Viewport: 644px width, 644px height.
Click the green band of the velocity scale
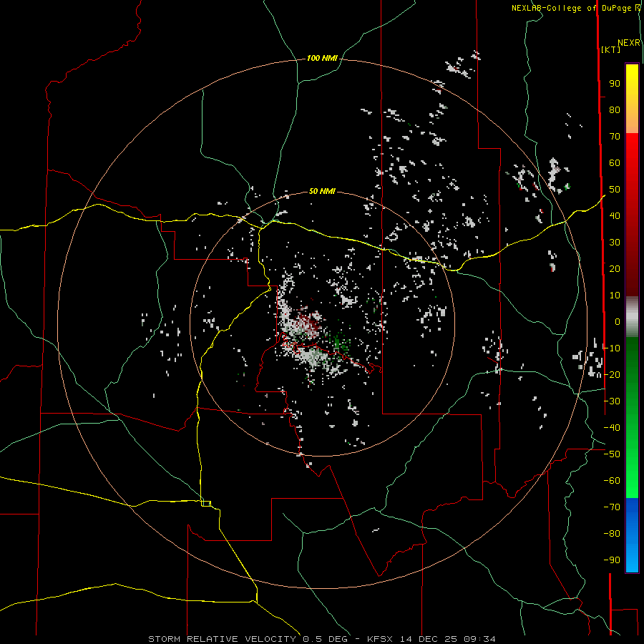(632, 418)
